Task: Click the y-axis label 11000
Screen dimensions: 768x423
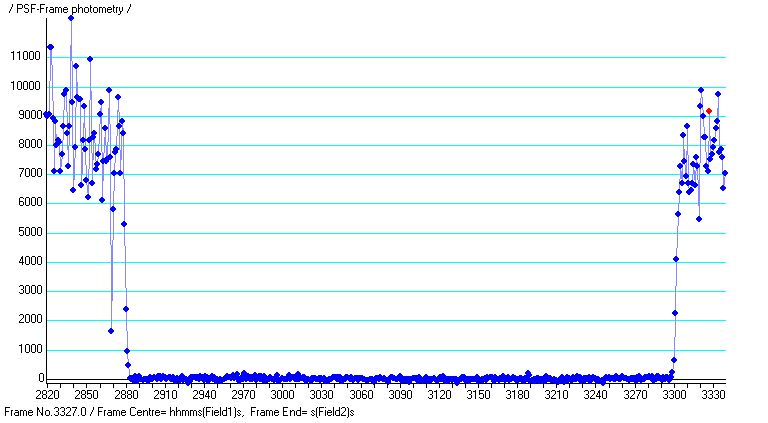Action: tap(22, 57)
